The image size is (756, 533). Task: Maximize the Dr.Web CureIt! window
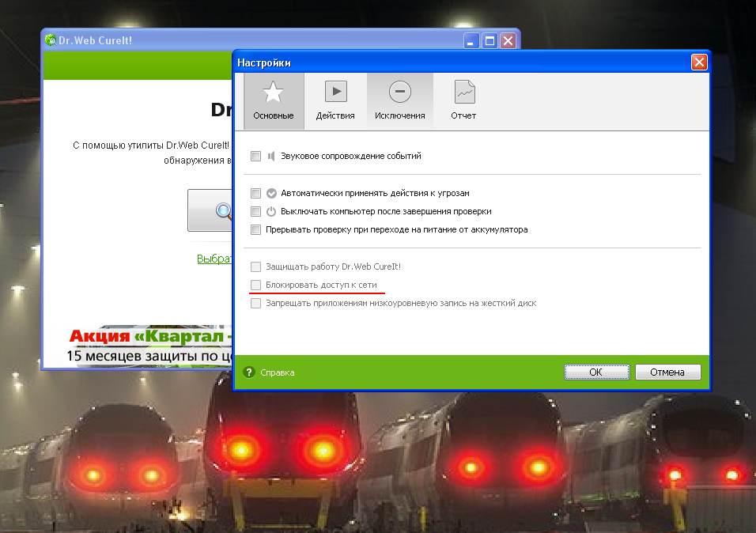[x=490, y=40]
